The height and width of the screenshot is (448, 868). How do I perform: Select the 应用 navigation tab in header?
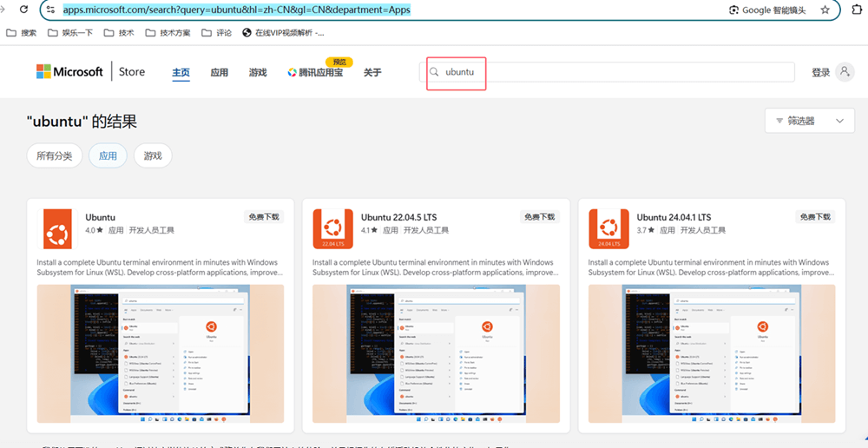click(x=220, y=73)
